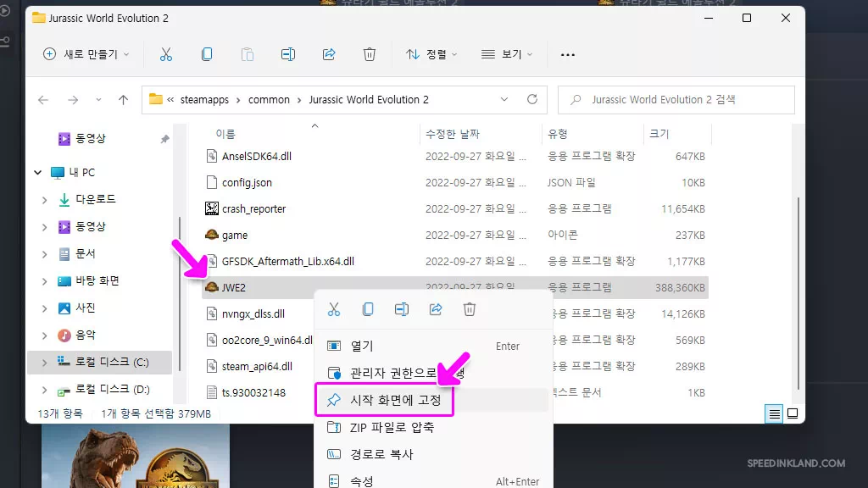Switch to details view layout icon

(774, 413)
